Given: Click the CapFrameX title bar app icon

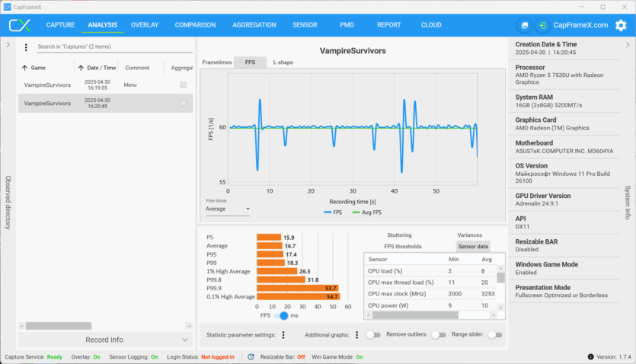Looking at the screenshot, I should (7, 7).
